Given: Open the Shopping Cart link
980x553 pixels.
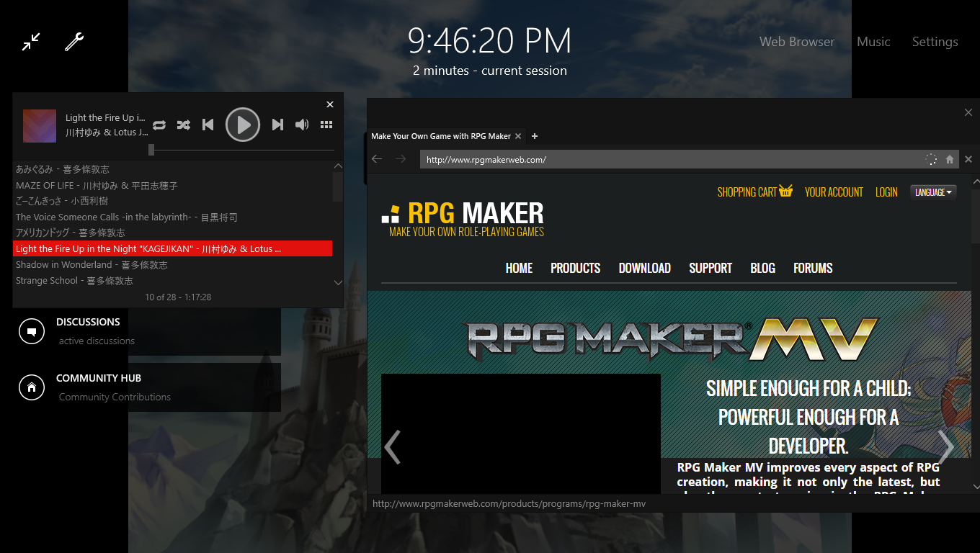Looking at the screenshot, I should click(x=754, y=192).
